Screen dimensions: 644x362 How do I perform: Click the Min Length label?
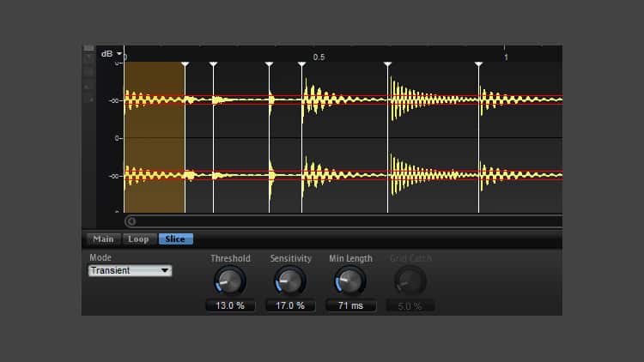click(x=350, y=258)
